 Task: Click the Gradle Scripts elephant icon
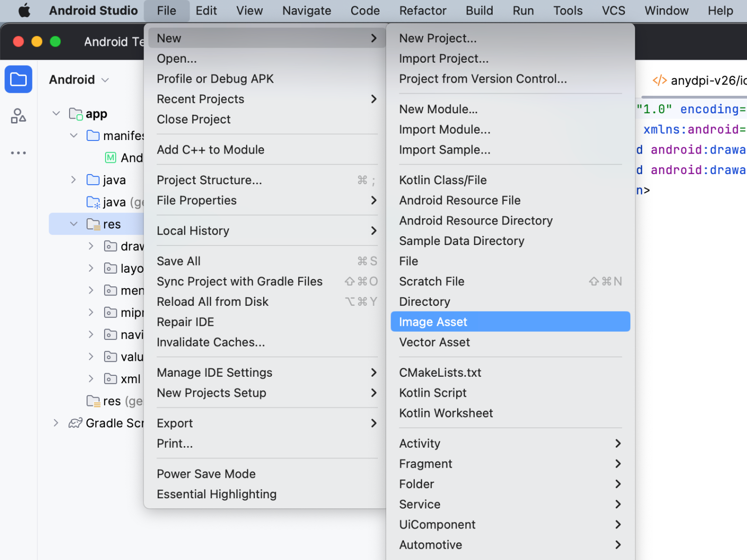(75, 423)
